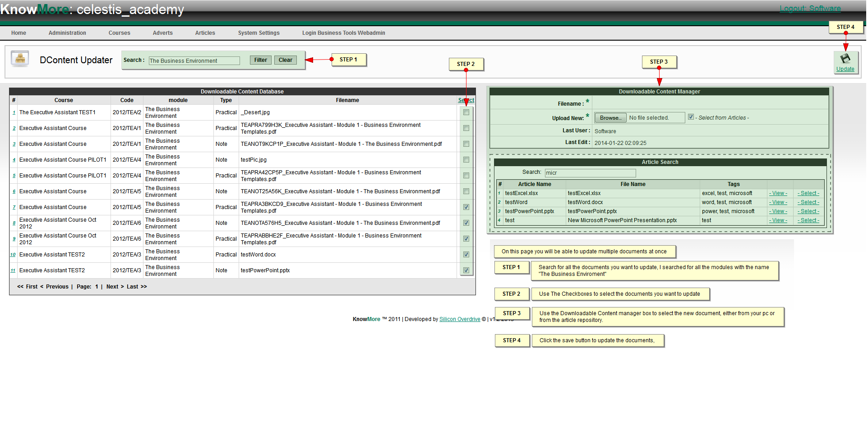
Task: Untick checkbox for TEAPRABBHE2F file row
Action: point(466,239)
